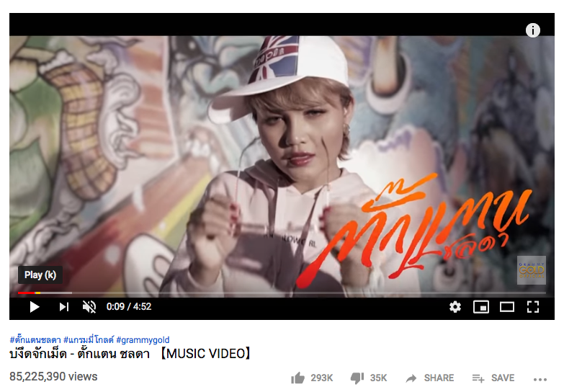Click the SAVE to playlist icon
Image resolution: width=564 pixels, height=392 pixels.
click(x=478, y=378)
